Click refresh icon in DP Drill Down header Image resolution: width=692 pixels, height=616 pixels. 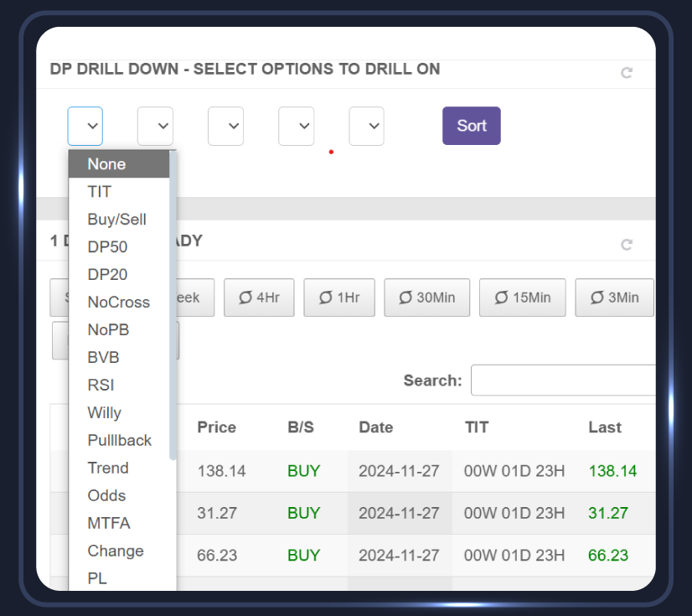click(626, 73)
